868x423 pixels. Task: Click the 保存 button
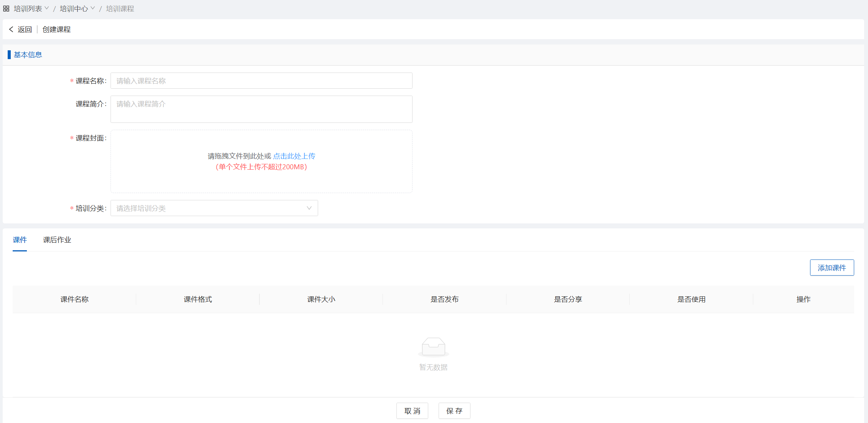point(454,411)
